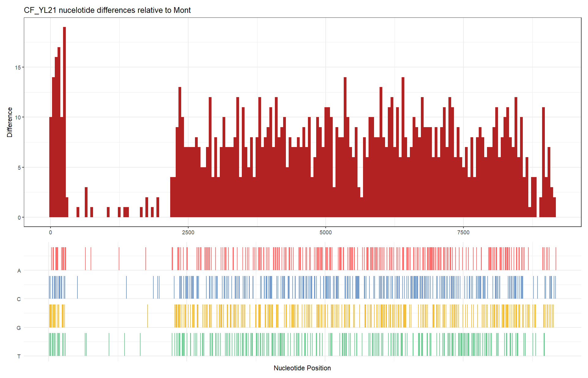Click the isolated height-3 red bar before 1000
Viewport: 588px width, 378px height.
(86, 202)
